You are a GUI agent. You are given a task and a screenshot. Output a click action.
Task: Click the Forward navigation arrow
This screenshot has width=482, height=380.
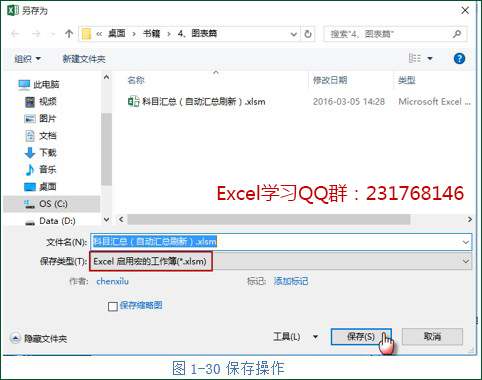pyautogui.click(x=36, y=34)
